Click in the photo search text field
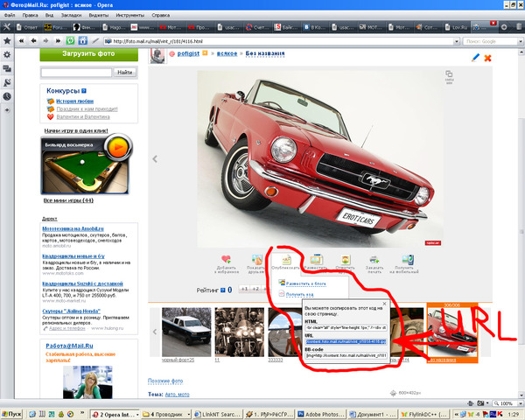The image size is (525, 420). tap(76, 73)
